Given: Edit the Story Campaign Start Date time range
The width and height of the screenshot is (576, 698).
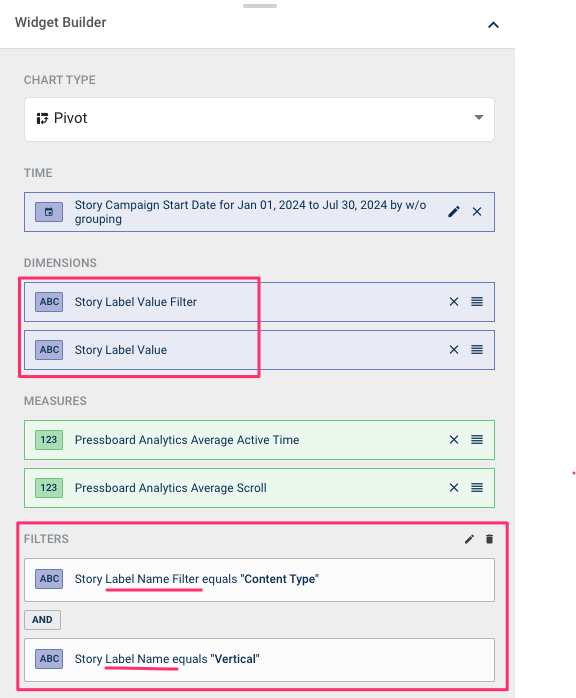Looking at the screenshot, I should 454,212.
